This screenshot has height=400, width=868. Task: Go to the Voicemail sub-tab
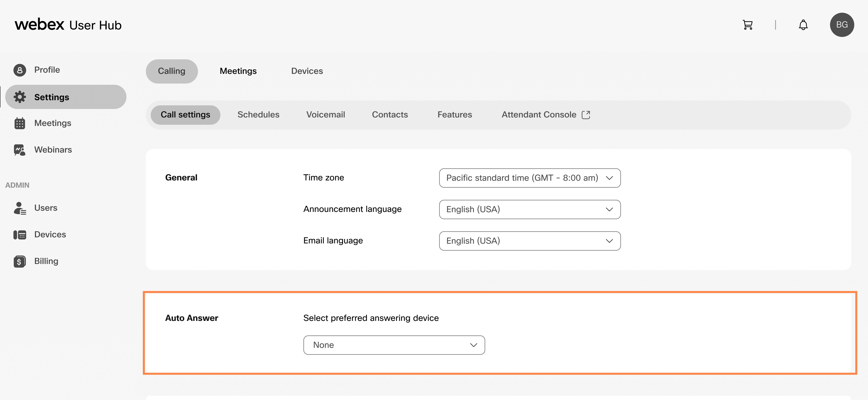tap(325, 115)
